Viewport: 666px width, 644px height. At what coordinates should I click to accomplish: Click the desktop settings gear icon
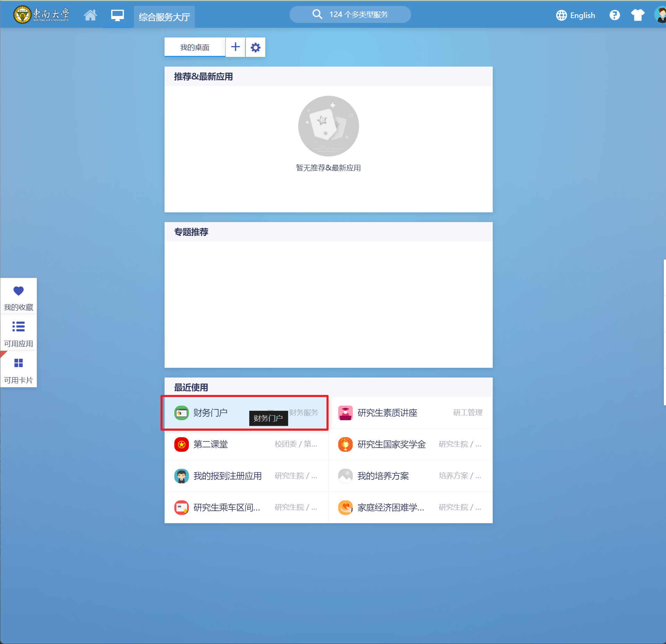255,47
